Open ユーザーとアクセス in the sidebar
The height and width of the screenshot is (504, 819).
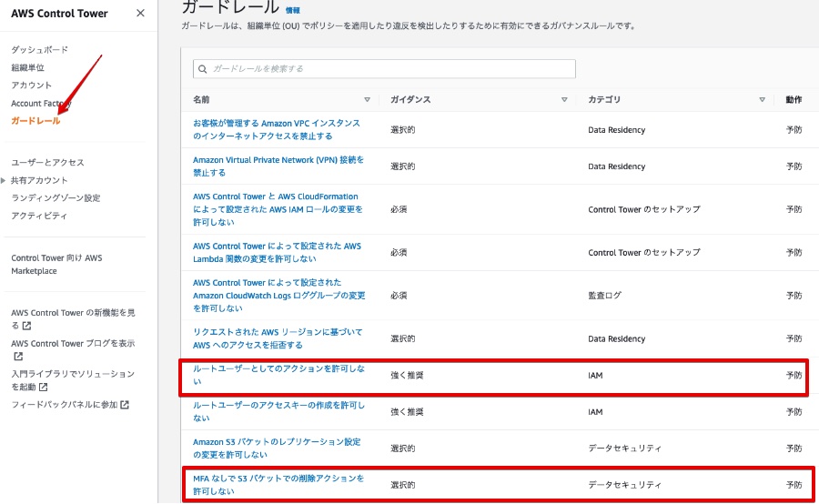click(x=47, y=163)
